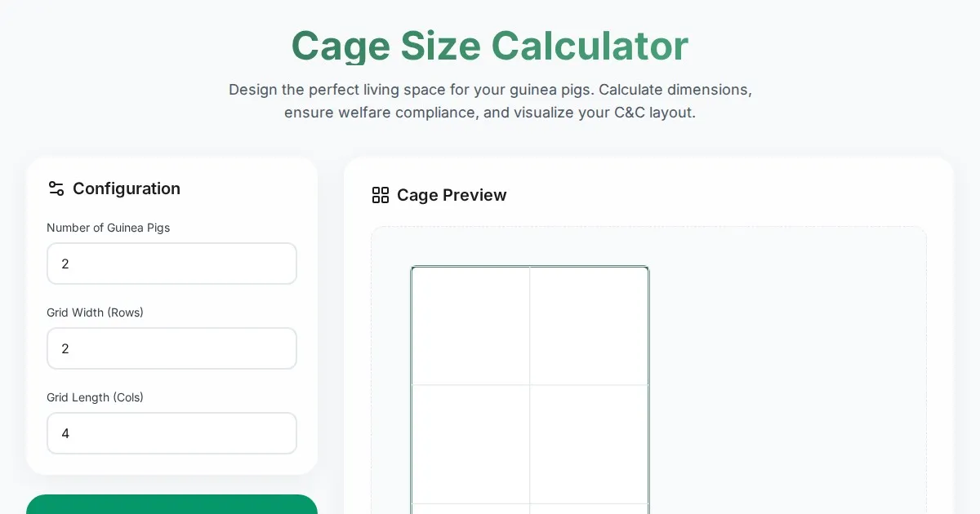The width and height of the screenshot is (980, 514).
Task: Click the Cage Preview heading text
Action: (x=452, y=195)
